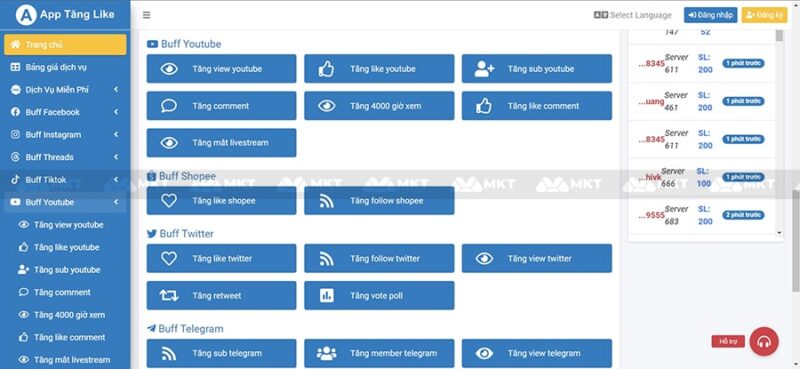Select Trang chủ in the sidebar
Image resolution: width=800 pixels, height=369 pixels.
(x=65, y=44)
